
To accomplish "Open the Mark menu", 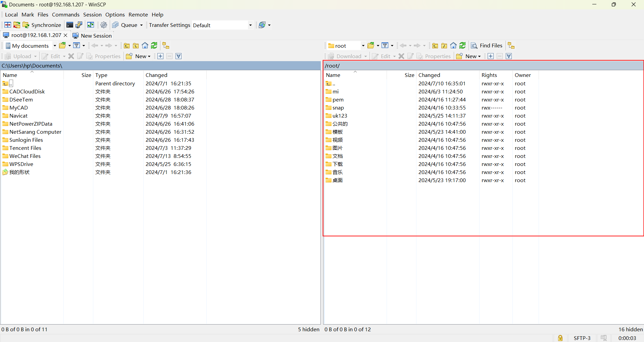I will (x=28, y=14).
